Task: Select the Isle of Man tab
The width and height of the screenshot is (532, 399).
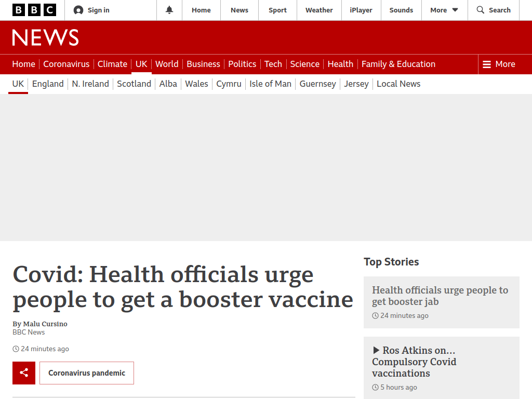Action: click(x=270, y=84)
